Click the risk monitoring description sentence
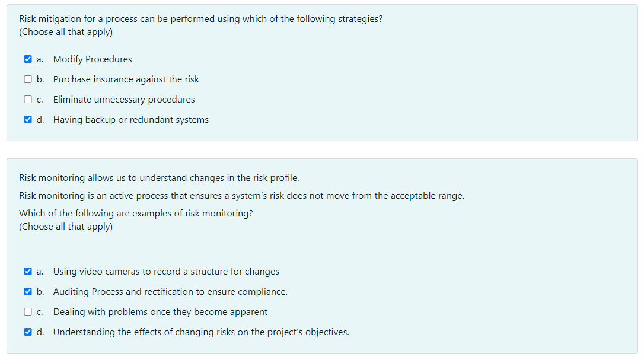 [242, 195]
